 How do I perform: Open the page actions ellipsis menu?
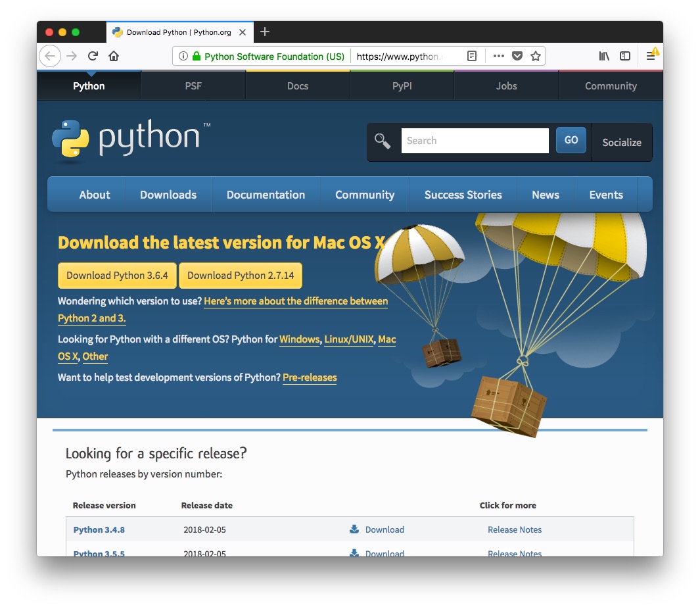pyautogui.click(x=498, y=56)
